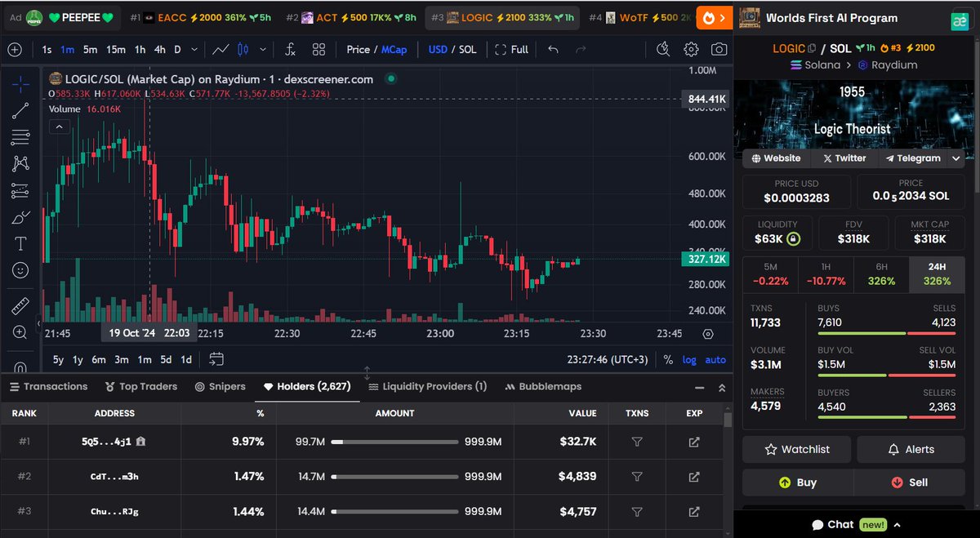This screenshot has height=538, width=980.
Task: Open the pattern drawing tool
Action: pyautogui.click(x=20, y=164)
